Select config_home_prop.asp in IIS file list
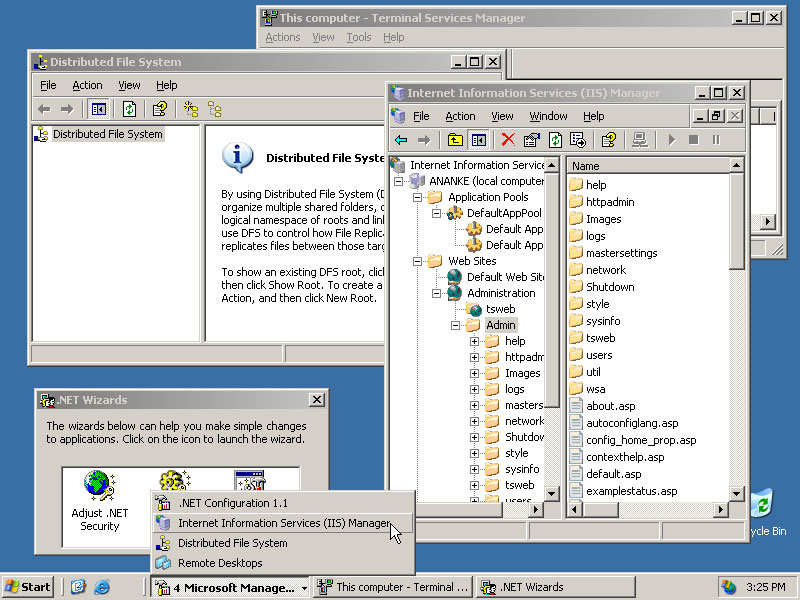The height and width of the screenshot is (600, 800). [641, 440]
